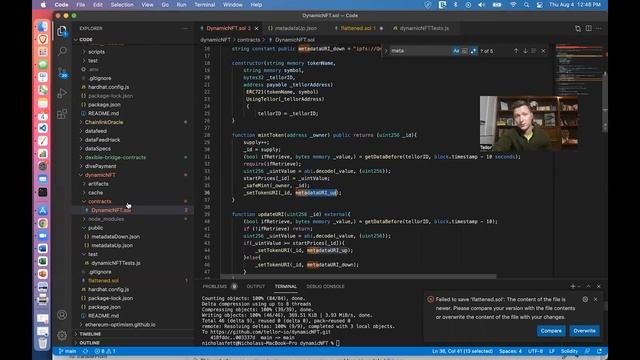Expand the Timeline section

(x=133, y=334)
